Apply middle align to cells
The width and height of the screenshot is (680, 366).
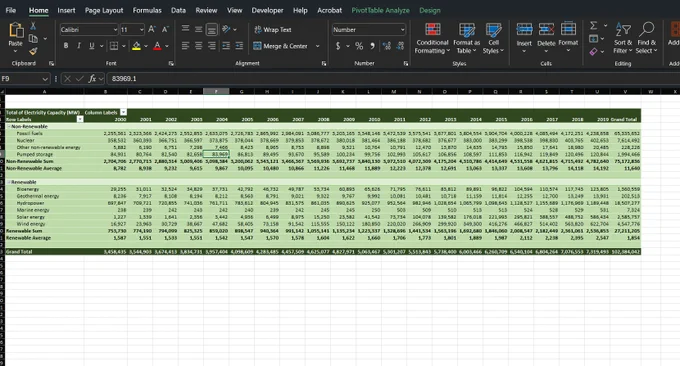[198, 29]
